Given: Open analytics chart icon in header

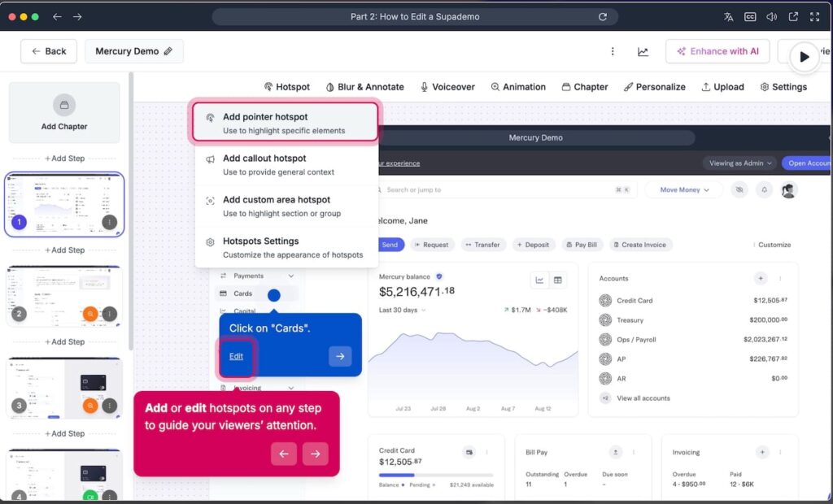Looking at the screenshot, I should click(x=643, y=51).
